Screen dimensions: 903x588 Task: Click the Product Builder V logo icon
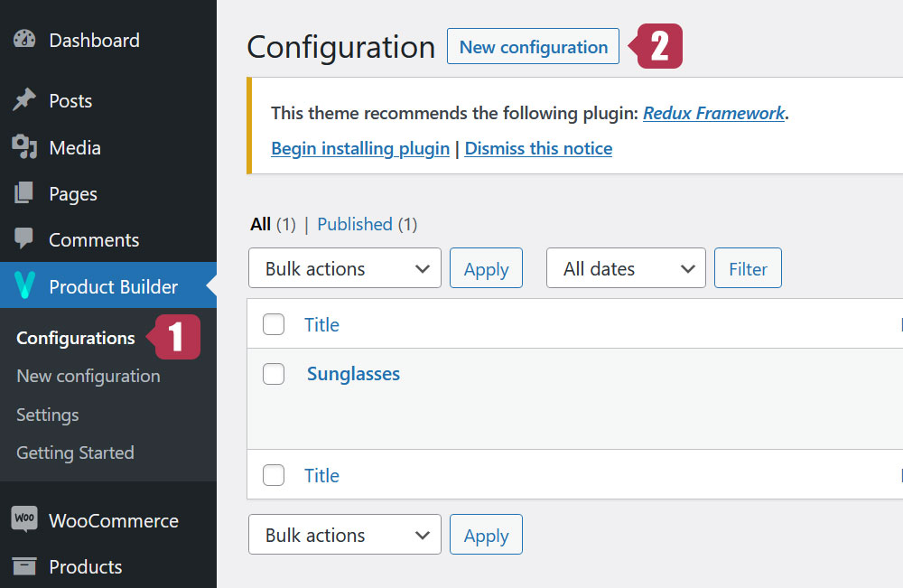tap(24, 285)
